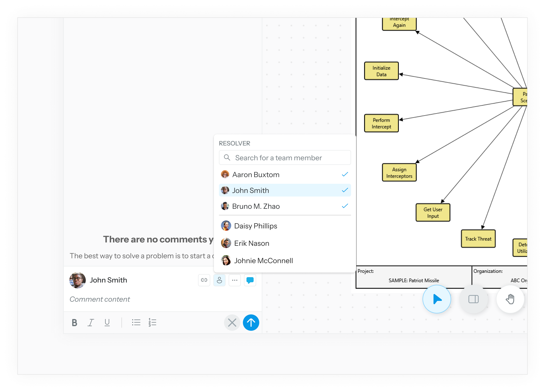Submit the comment with arrow button
The image size is (545, 392).
pos(251,323)
